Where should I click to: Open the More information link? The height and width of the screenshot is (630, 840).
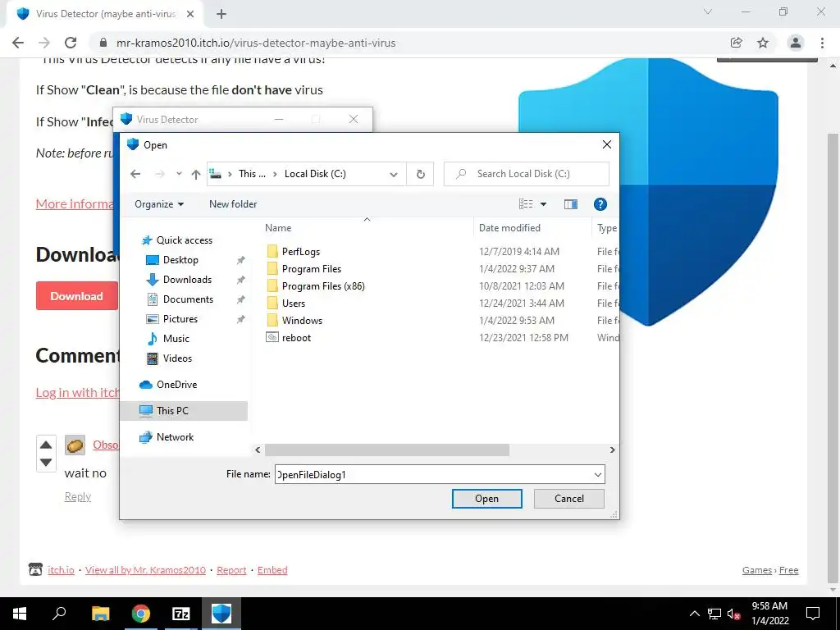coord(75,204)
